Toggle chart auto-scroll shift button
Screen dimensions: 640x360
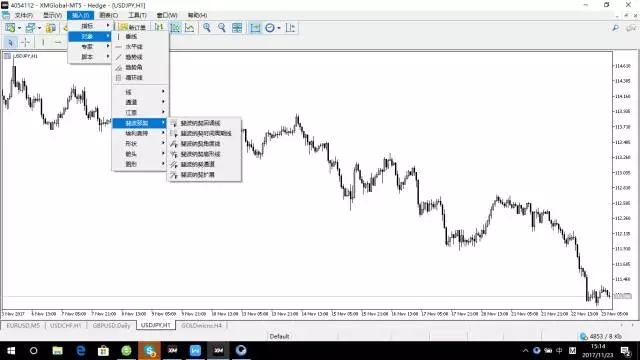(255, 27)
